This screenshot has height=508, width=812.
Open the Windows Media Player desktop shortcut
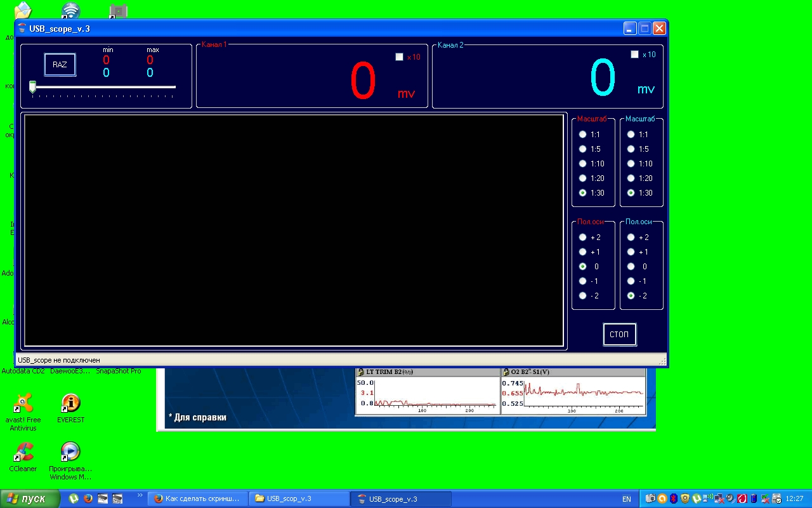pos(70,461)
